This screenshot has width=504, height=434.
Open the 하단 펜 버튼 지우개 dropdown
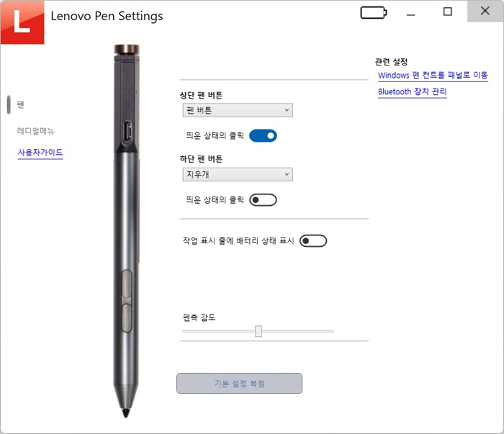point(238,174)
